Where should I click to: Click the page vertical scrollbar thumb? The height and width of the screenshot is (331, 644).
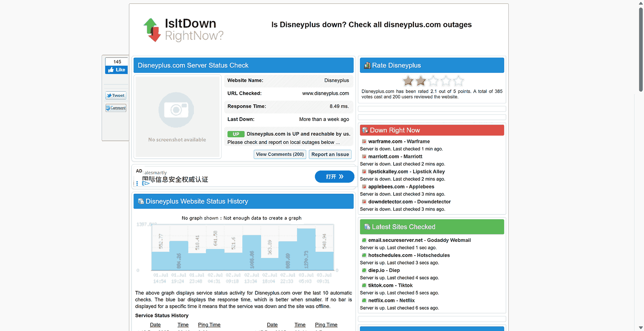(x=641, y=48)
